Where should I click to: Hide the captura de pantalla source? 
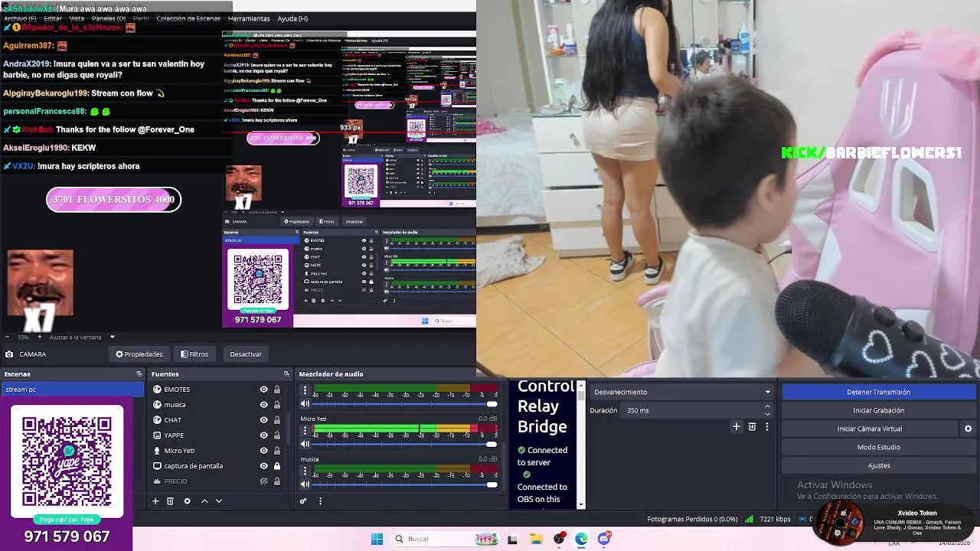[x=263, y=466]
